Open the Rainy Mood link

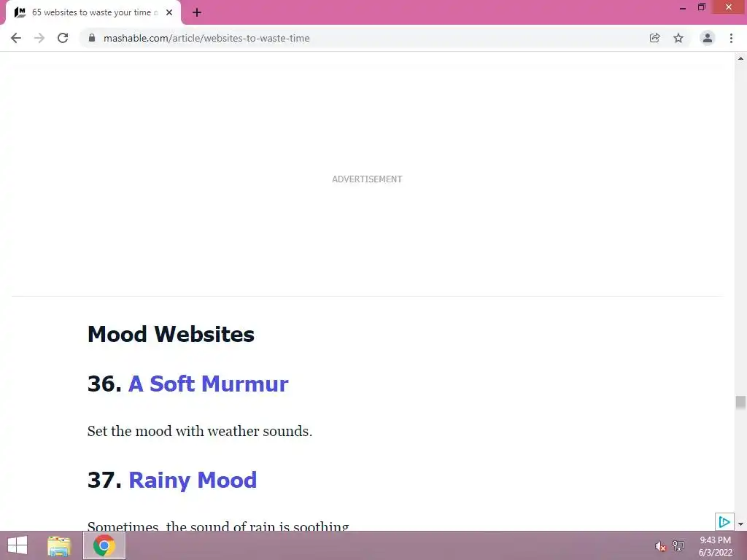pos(193,480)
